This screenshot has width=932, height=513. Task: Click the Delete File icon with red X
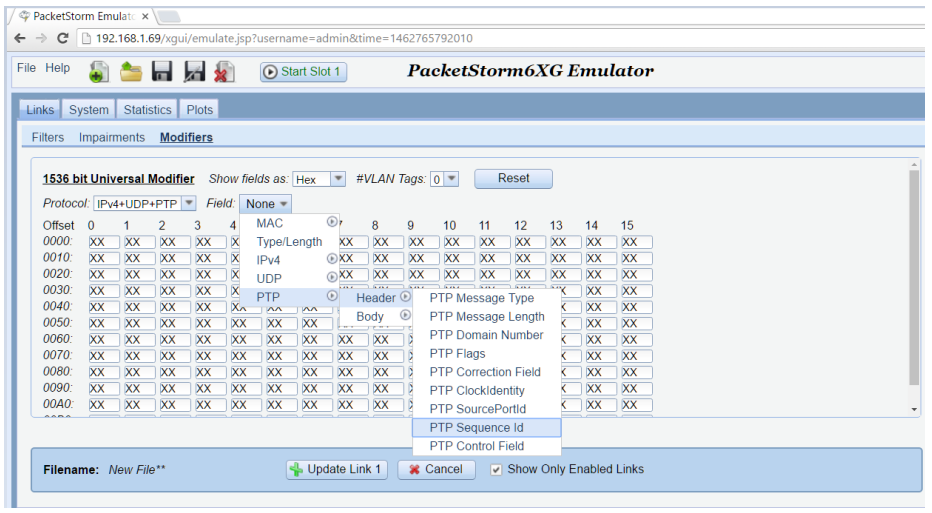pyautogui.click(x=224, y=72)
